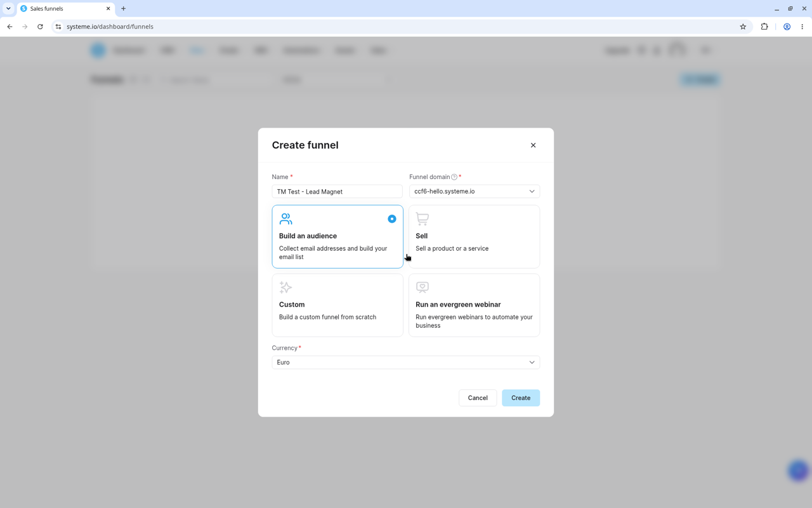Close the Sales funnels tab
Viewport: 812px width, 508px height.
(x=108, y=9)
